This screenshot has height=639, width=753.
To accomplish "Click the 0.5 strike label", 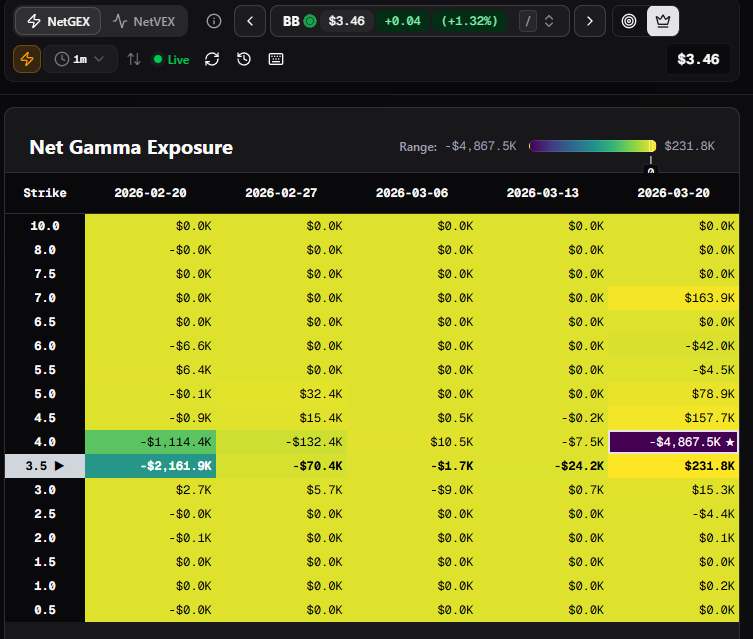I will click(x=45, y=610).
